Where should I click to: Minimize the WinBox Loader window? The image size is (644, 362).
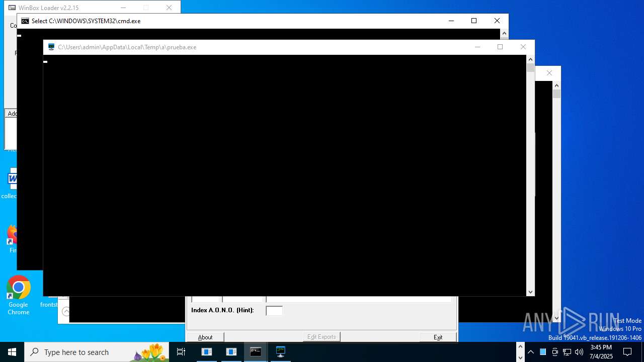pyautogui.click(x=123, y=8)
